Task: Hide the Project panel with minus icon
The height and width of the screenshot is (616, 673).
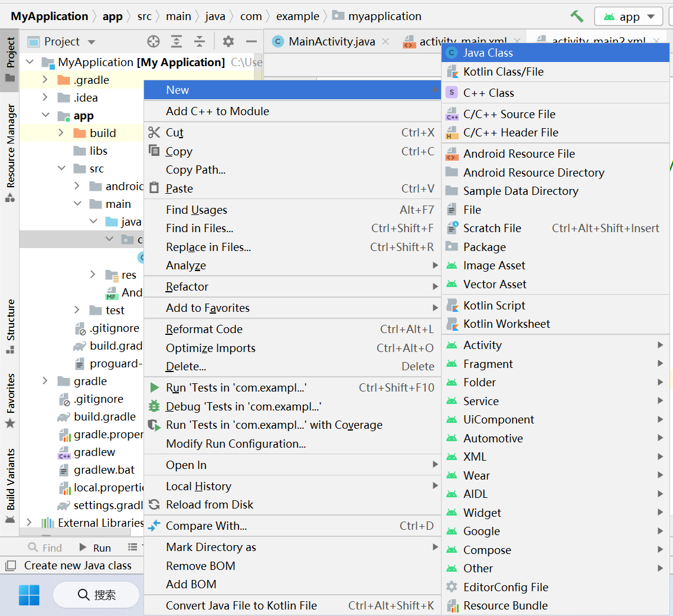Action: pos(251,41)
